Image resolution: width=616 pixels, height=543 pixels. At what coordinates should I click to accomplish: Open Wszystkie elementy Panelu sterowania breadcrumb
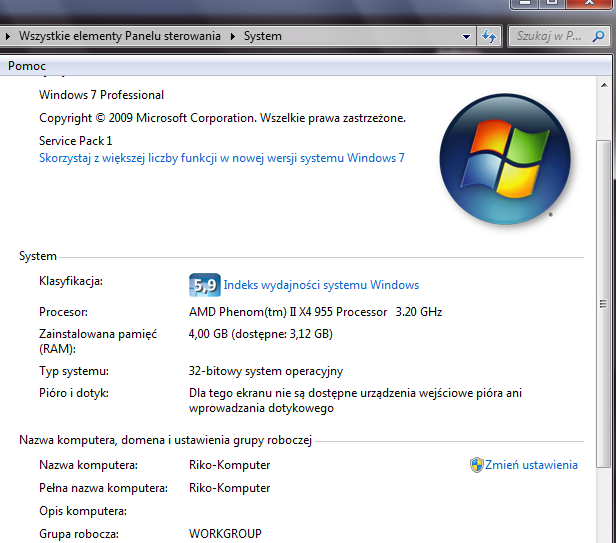pyautogui.click(x=119, y=36)
